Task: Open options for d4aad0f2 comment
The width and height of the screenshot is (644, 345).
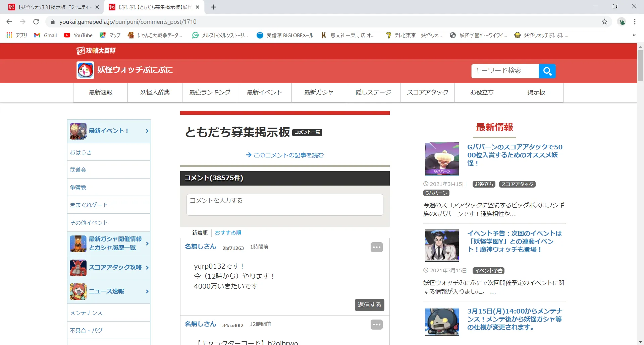Action: point(377,325)
